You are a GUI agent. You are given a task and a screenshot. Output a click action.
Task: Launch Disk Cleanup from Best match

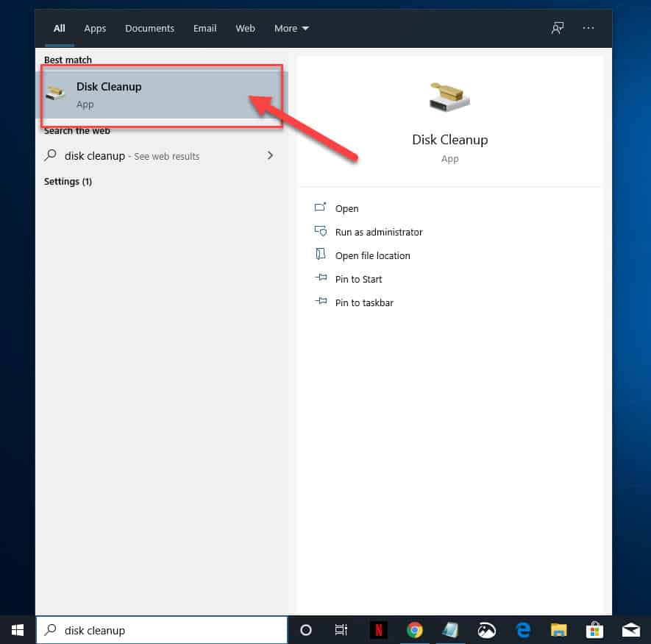coord(162,95)
